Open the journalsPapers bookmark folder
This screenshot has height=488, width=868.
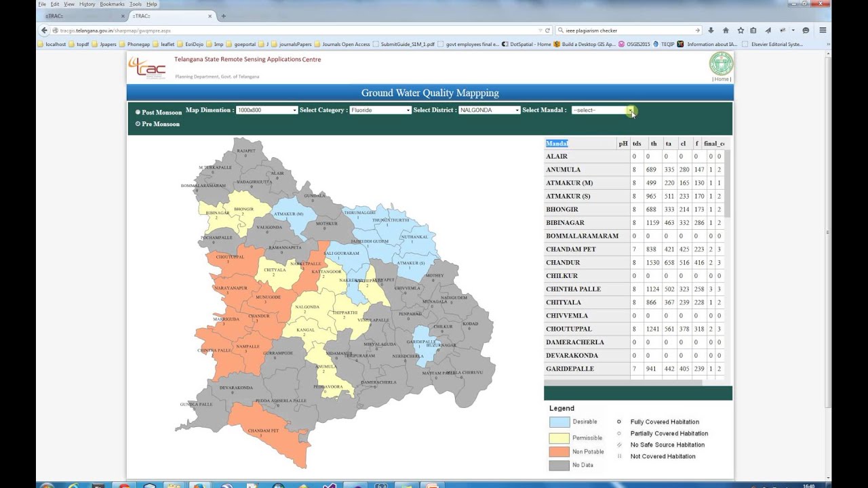tap(291, 45)
